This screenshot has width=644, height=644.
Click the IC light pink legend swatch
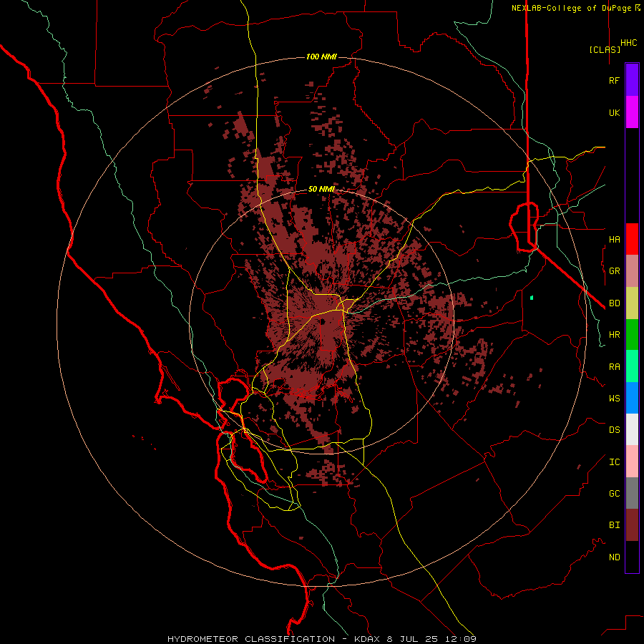(632, 462)
